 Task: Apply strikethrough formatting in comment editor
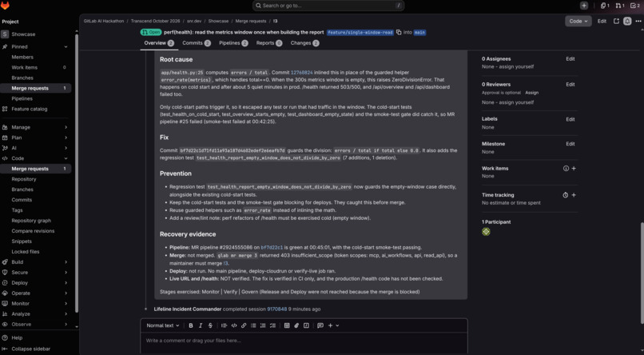click(x=210, y=325)
